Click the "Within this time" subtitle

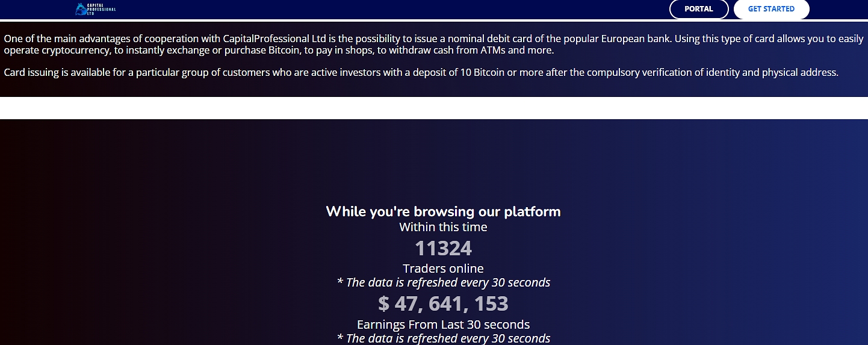(443, 227)
